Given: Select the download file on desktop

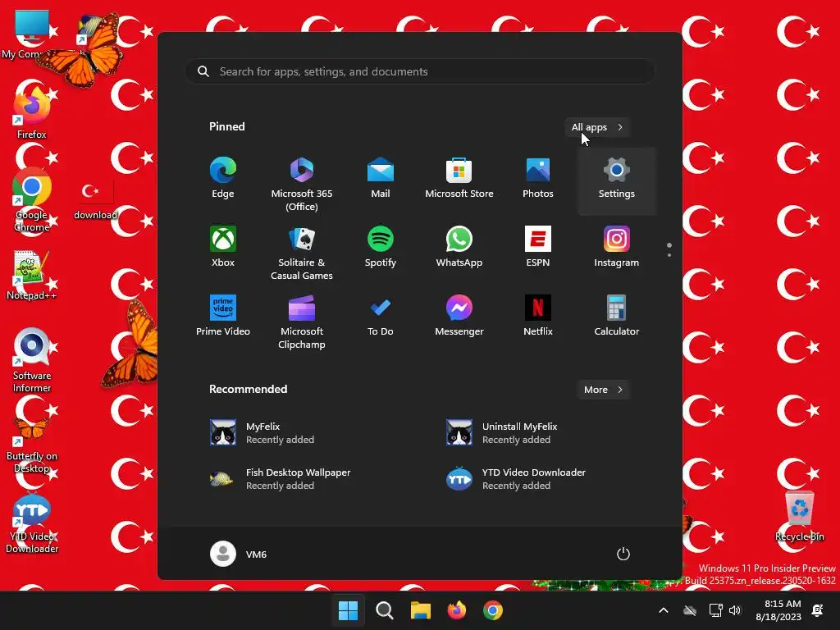Looking at the screenshot, I should (x=95, y=200).
